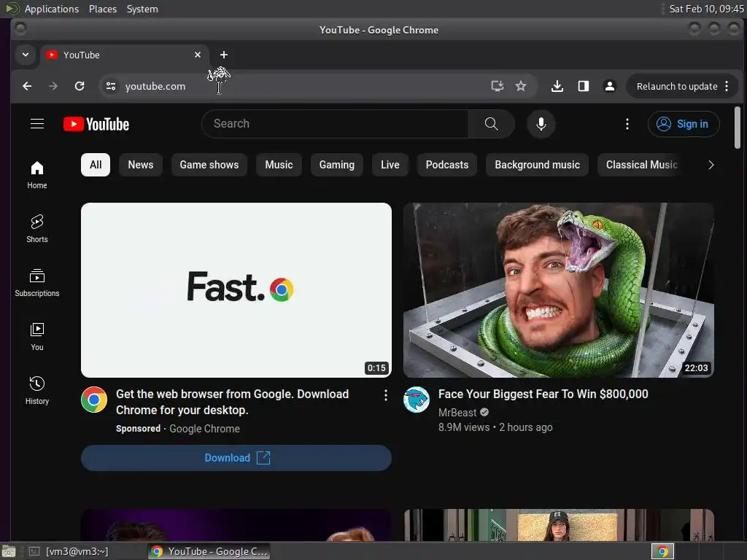Open YouTube settings three-dot menu

point(627,124)
